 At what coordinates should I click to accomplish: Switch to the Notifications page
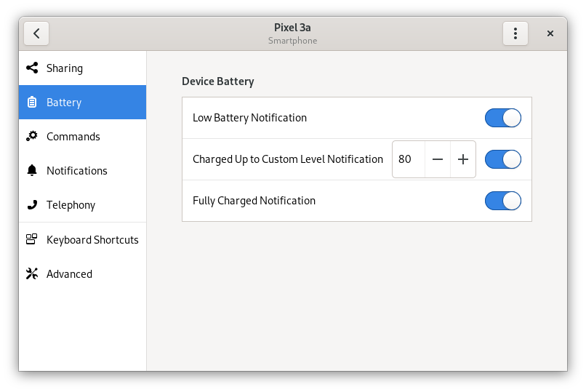tap(83, 171)
